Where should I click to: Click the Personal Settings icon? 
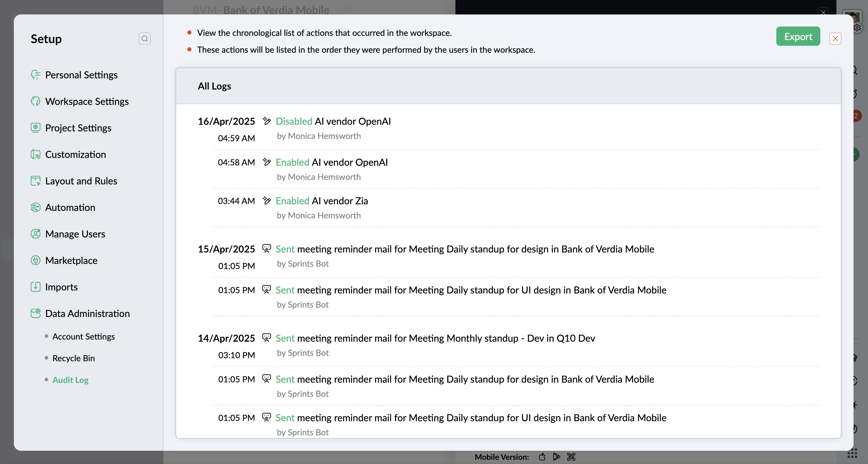(35, 75)
